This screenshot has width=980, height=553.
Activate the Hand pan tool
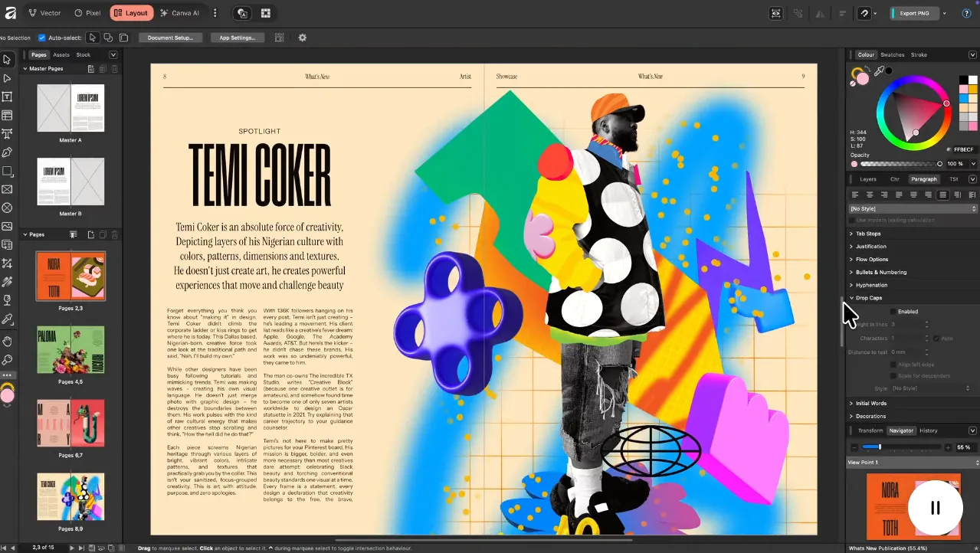pyautogui.click(x=7, y=341)
